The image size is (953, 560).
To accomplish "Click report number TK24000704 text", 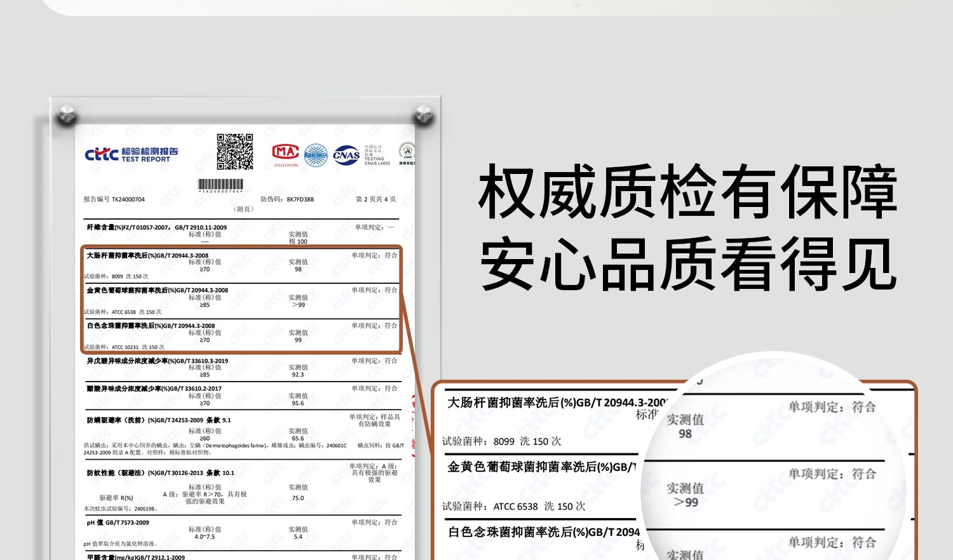I will coord(114,199).
